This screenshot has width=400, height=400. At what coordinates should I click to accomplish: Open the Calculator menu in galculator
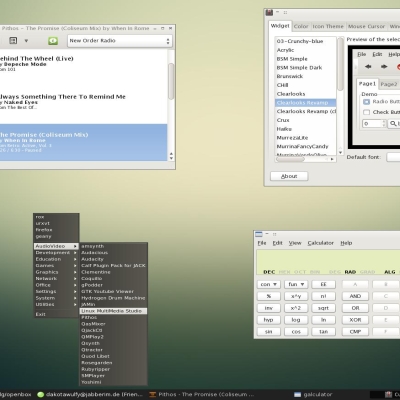[x=320, y=243]
